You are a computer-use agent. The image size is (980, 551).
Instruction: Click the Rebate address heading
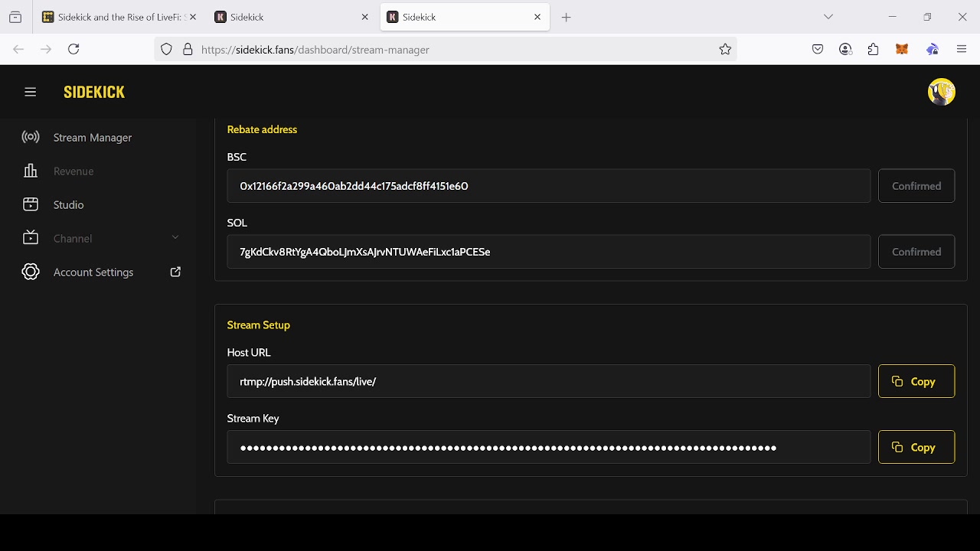point(262,129)
